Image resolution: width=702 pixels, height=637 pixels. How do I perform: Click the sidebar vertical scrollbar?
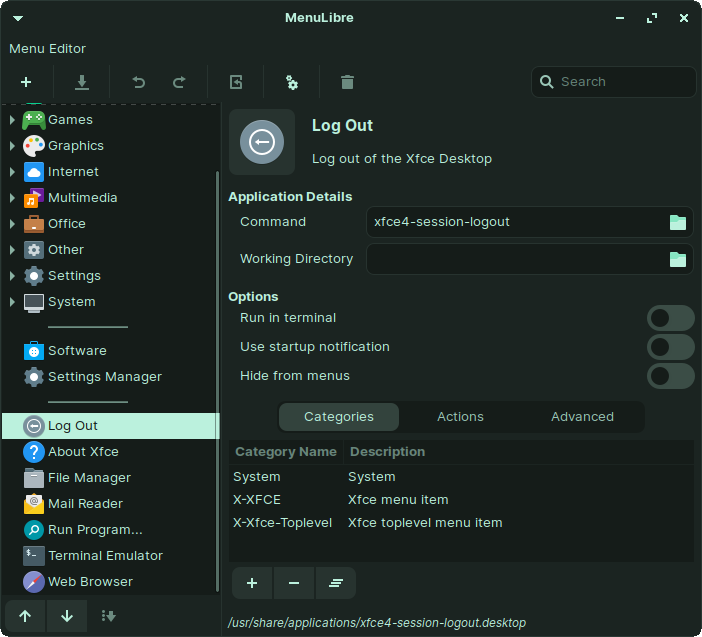(x=218, y=381)
